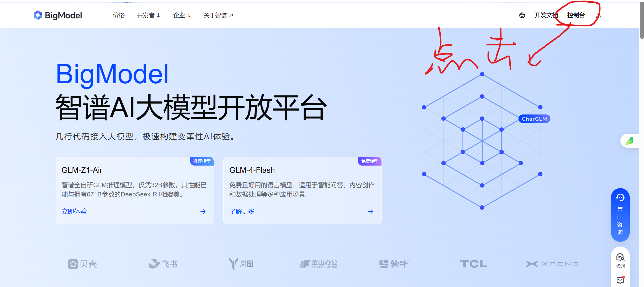The height and width of the screenshot is (287, 644).
Task: Click the CharGLM label on cube graphic
Action: [x=534, y=119]
